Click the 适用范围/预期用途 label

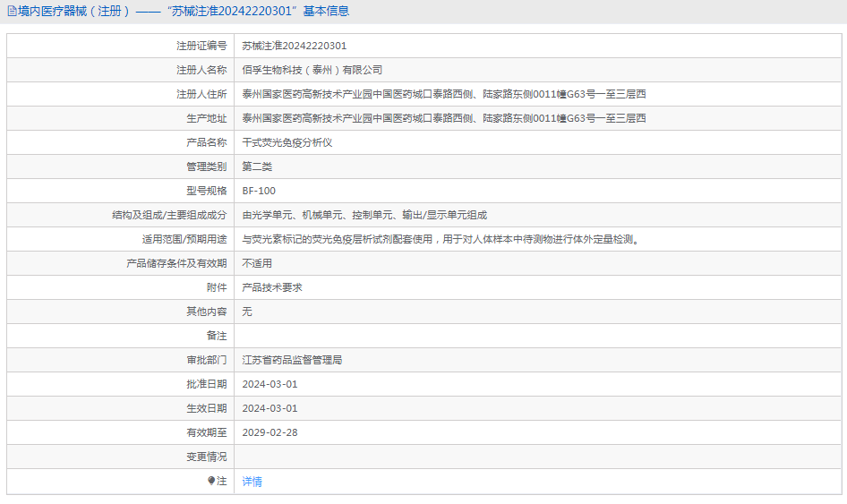pos(184,239)
